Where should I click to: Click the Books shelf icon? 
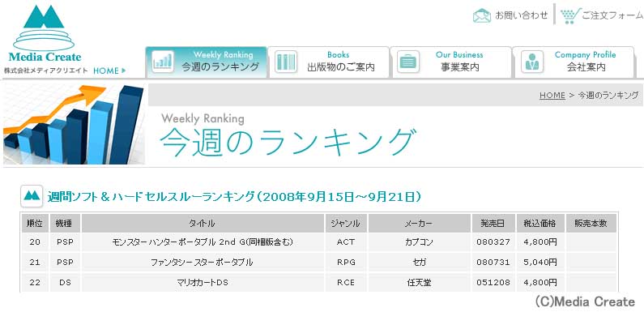(x=286, y=62)
